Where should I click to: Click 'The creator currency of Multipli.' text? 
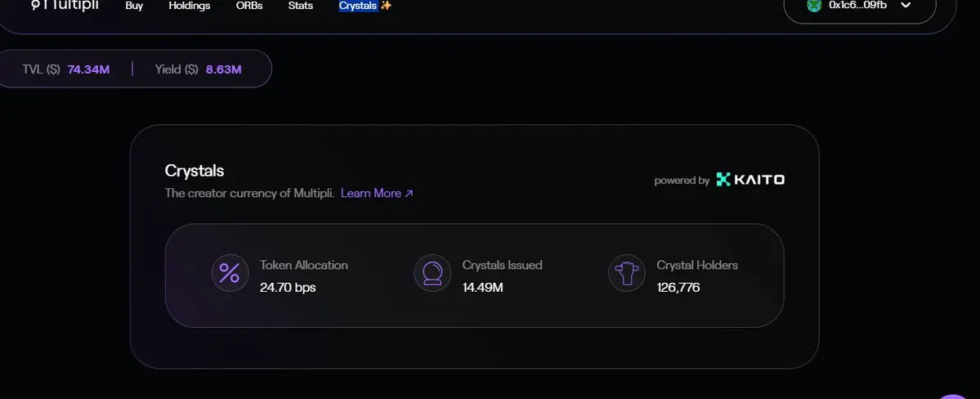pos(250,193)
